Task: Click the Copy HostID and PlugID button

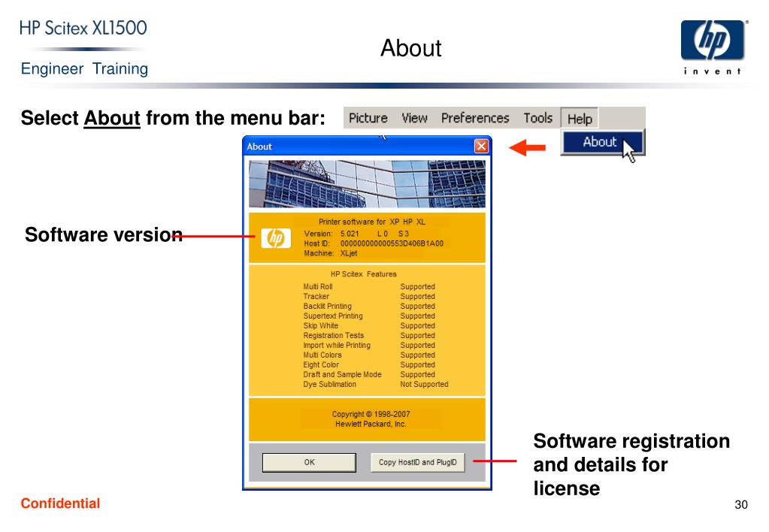Action: pos(417,462)
